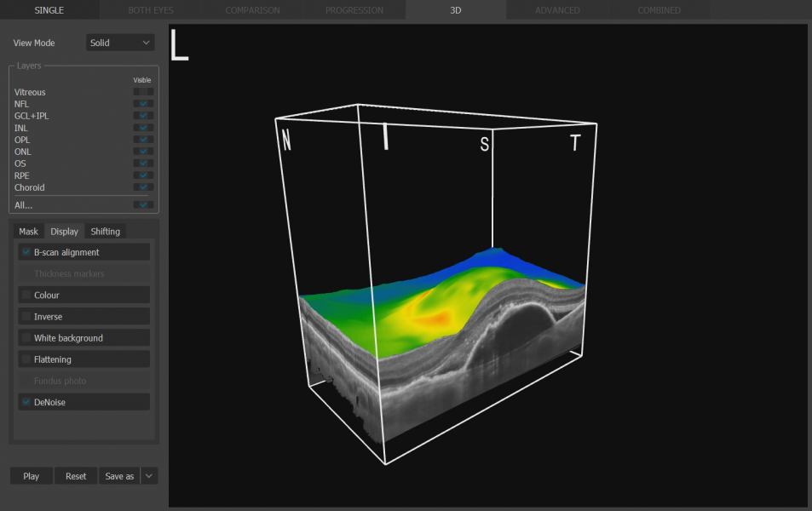
Task: Open the Shifting tab
Action: point(106,232)
